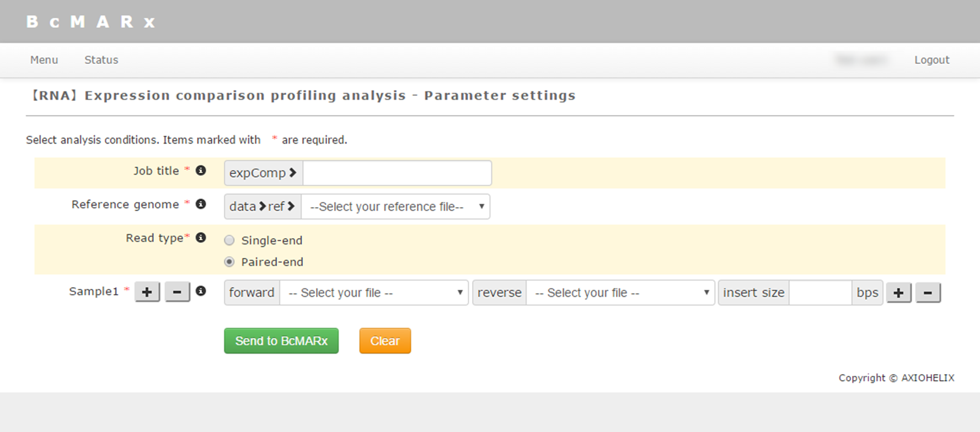Click the insert size input field
This screenshot has height=432, width=980.
pos(820,293)
